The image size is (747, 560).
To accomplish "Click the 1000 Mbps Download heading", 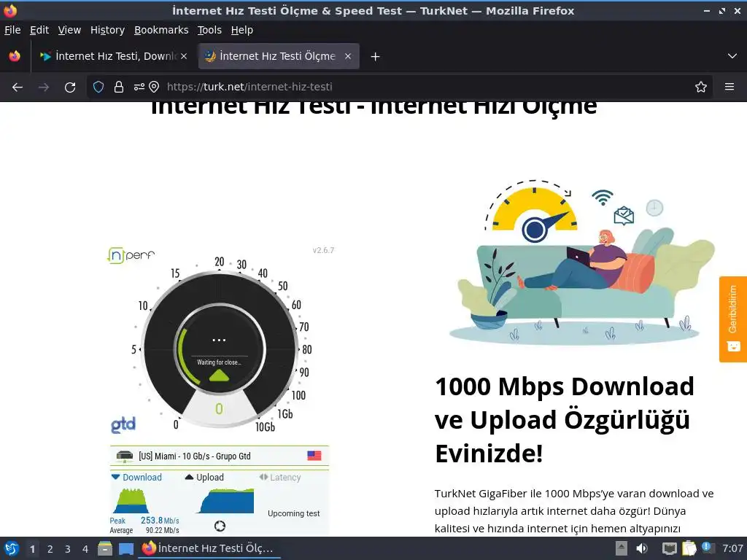I will [x=565, y=419].
